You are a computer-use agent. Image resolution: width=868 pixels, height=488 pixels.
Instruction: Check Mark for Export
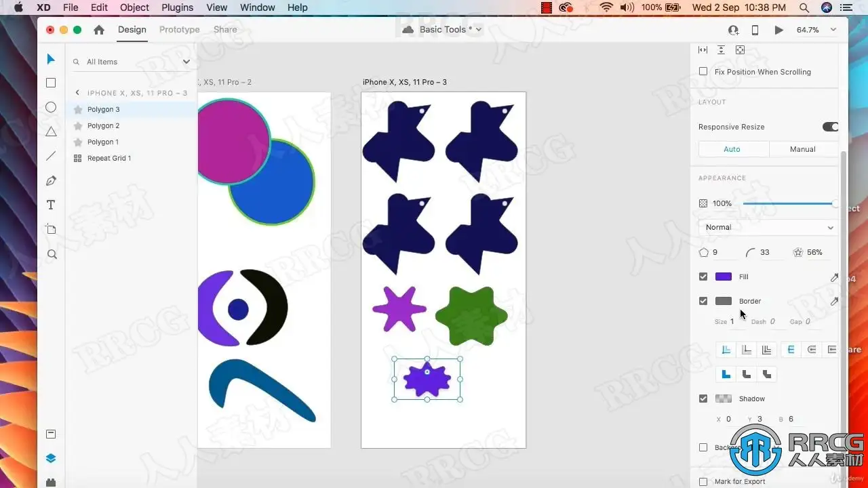point(703,482)
